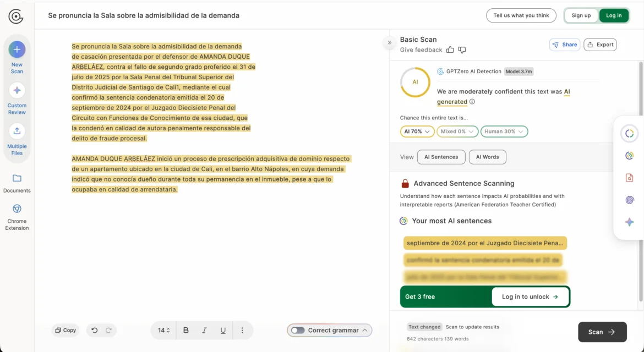
Task: Click the Scan button
Action: pos(602,332)
